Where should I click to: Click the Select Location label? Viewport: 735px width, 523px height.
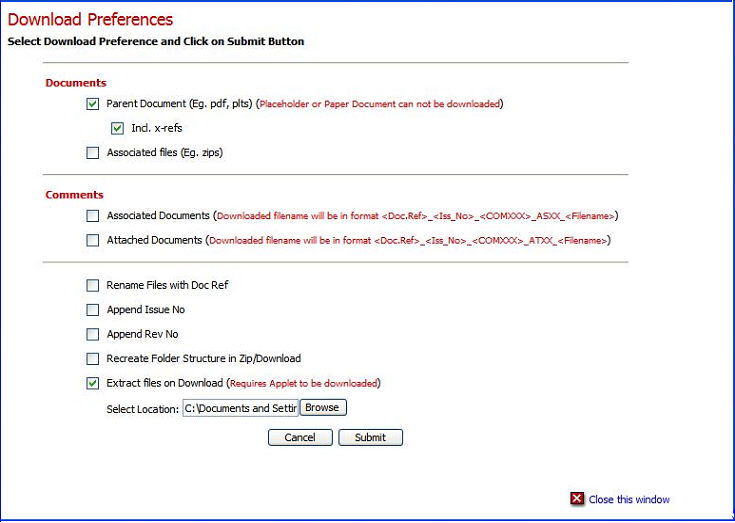142,409
